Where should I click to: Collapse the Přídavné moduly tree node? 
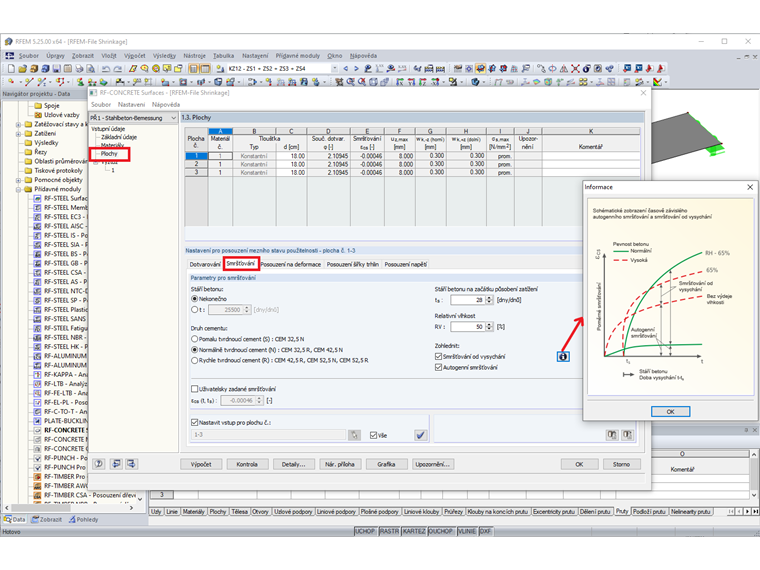pos(18,189)
